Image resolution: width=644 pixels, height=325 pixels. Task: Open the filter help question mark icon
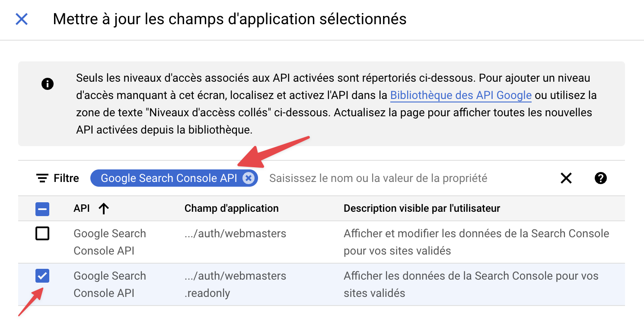(x=601, y=178)
